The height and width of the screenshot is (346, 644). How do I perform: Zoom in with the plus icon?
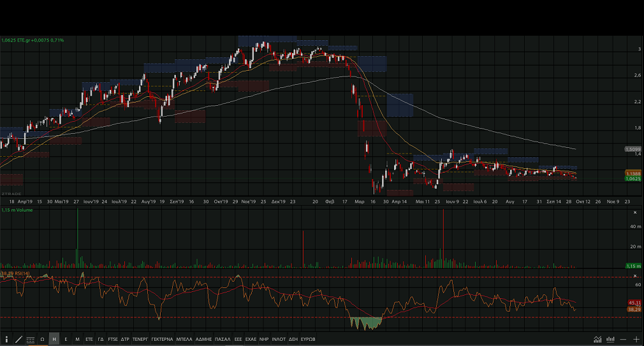tap(636, 339)
